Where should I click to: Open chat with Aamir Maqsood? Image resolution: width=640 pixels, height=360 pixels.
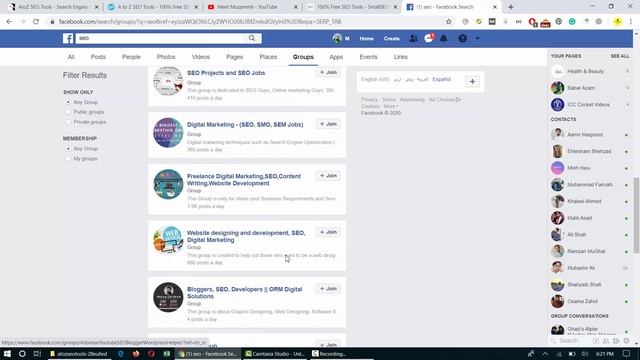(x=589, y=134)
